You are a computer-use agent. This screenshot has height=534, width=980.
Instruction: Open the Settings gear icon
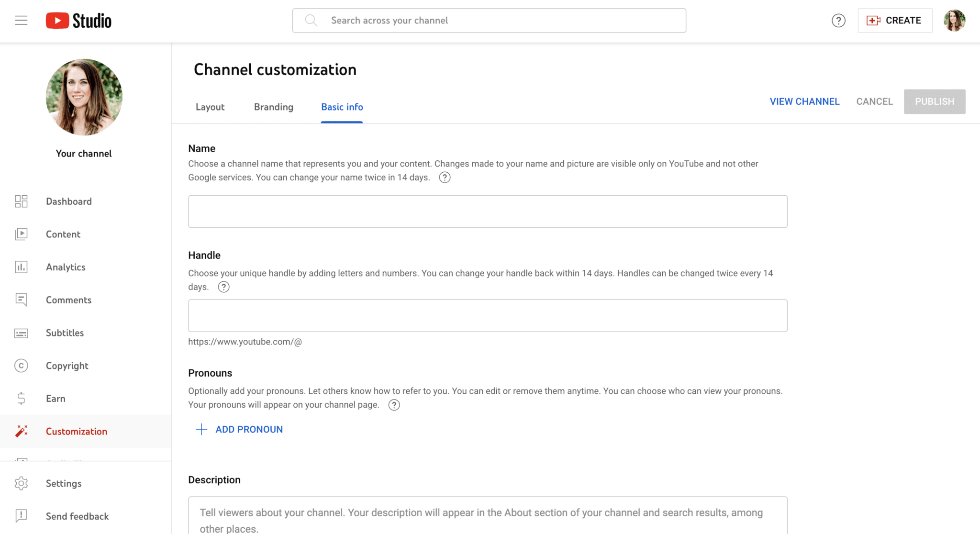point(21,483)
